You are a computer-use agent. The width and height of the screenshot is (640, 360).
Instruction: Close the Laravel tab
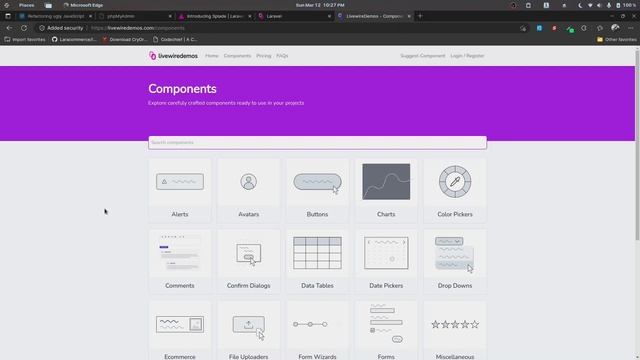coord(329,16)
